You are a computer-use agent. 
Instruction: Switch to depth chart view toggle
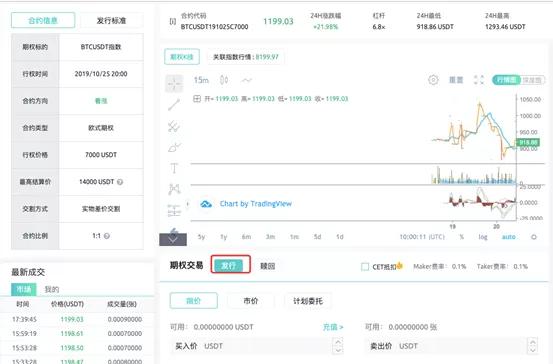pos(532,80)
